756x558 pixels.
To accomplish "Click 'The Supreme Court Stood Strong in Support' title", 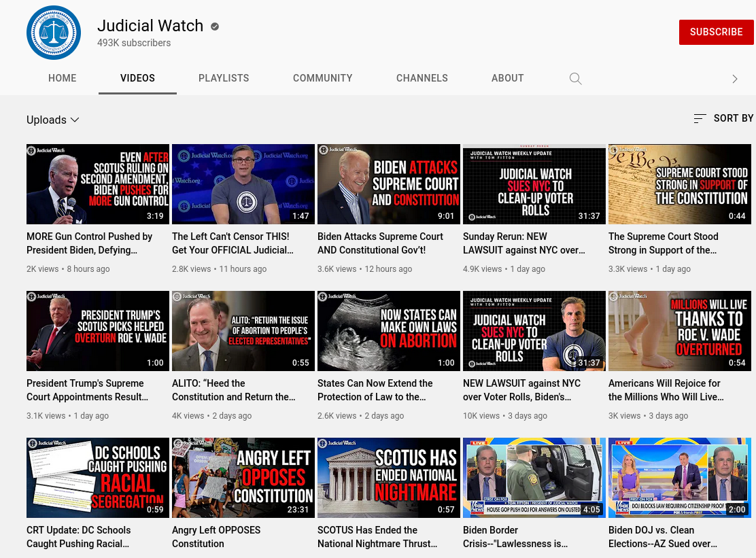I will click(x=664, y=243).
